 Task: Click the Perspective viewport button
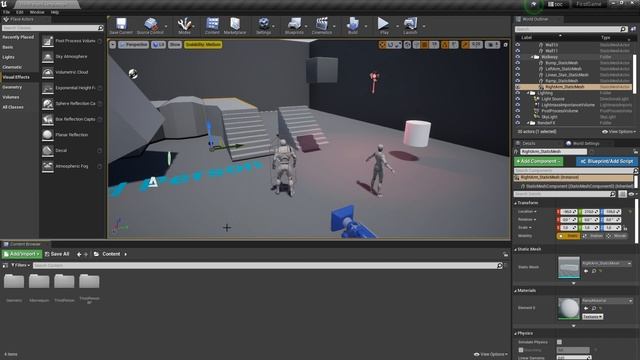pyautogui.click(x=133, y=44)
